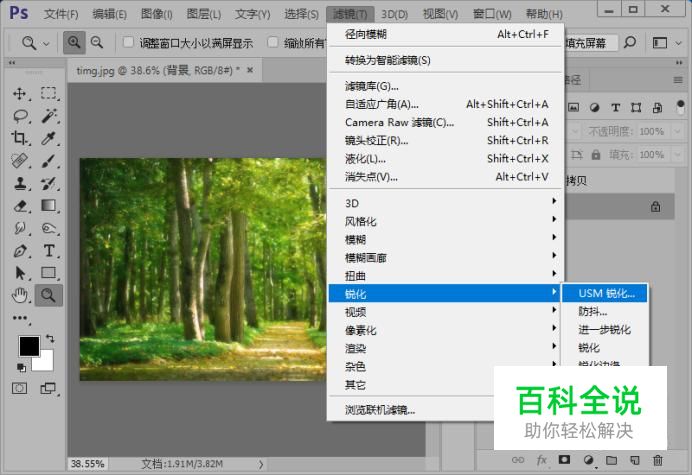Select the Clone Stamp tool
Viewport: 692px width, 475px height.
19,183
